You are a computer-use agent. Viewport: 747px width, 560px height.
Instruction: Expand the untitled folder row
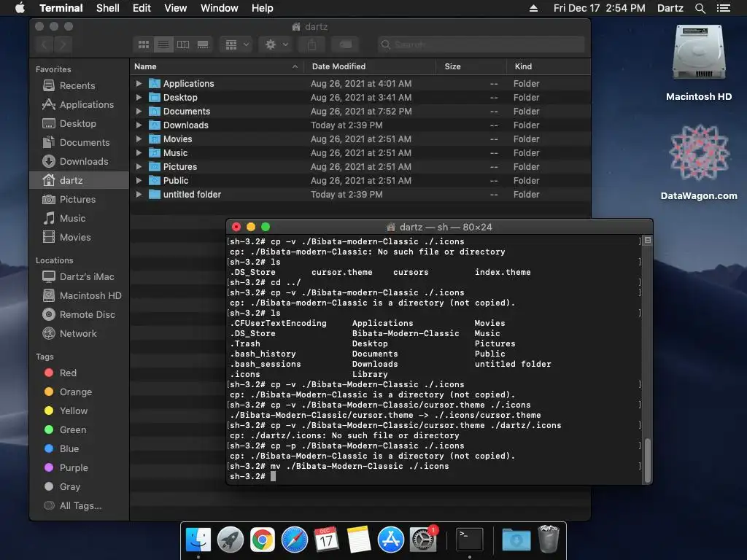tap(139, 194)
